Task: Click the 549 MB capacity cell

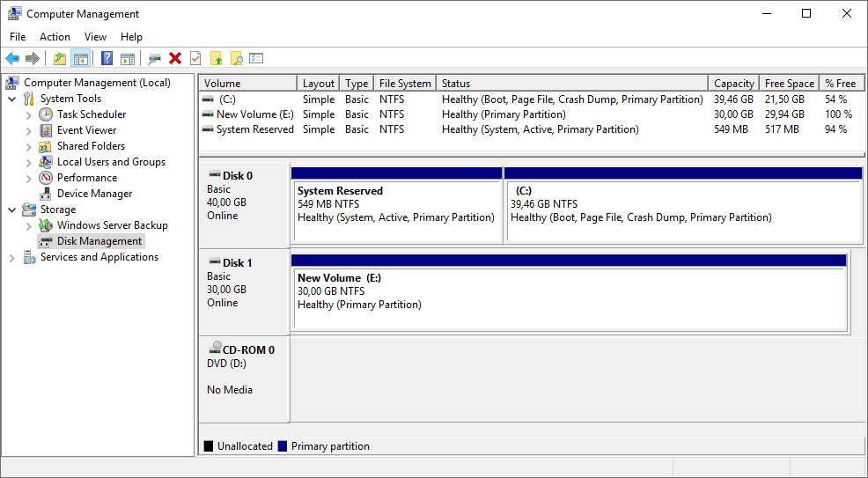Action: pos(731,129)
